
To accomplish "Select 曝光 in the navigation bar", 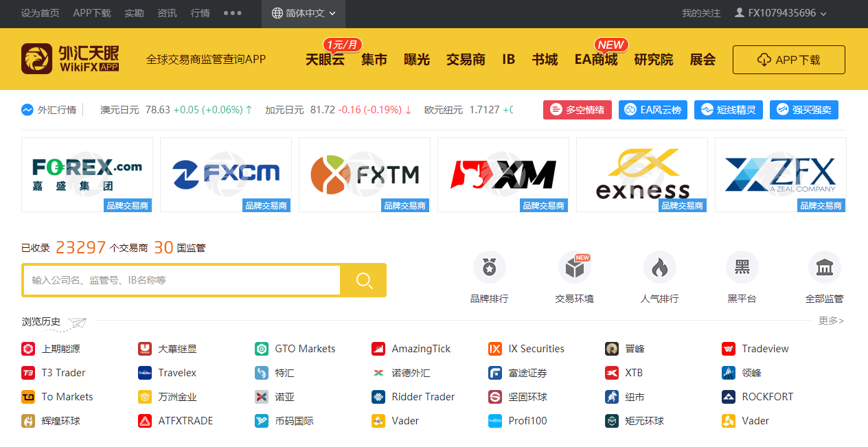I will 417,60.
